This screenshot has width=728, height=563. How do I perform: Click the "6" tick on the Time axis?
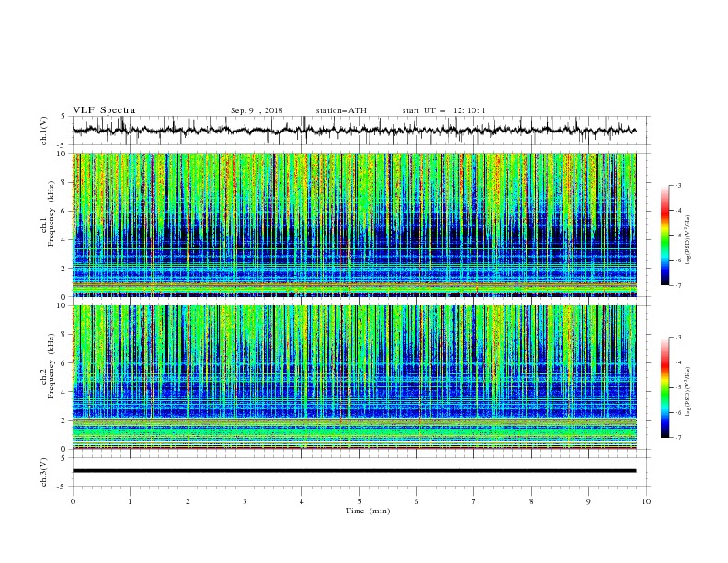(x=416, y=501)
